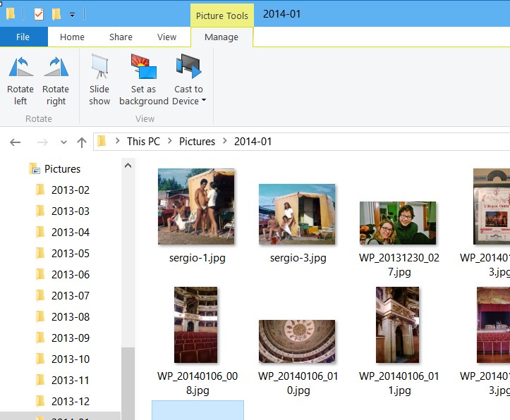
Task: Switch to the View ribbon tab
Action: click(x=167, y=37)
